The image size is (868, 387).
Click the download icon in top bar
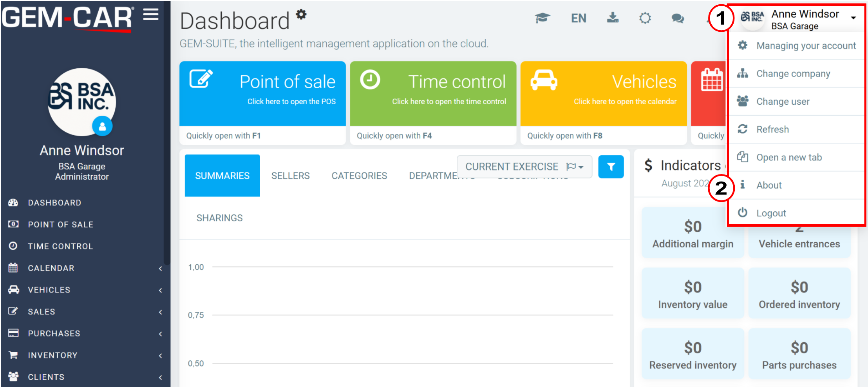coord(613,18)
